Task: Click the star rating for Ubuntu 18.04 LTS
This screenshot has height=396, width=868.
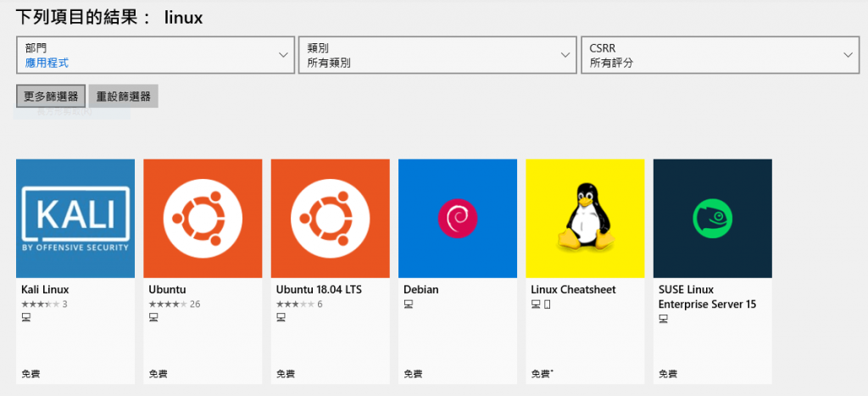Action: [x=295, y=304]
